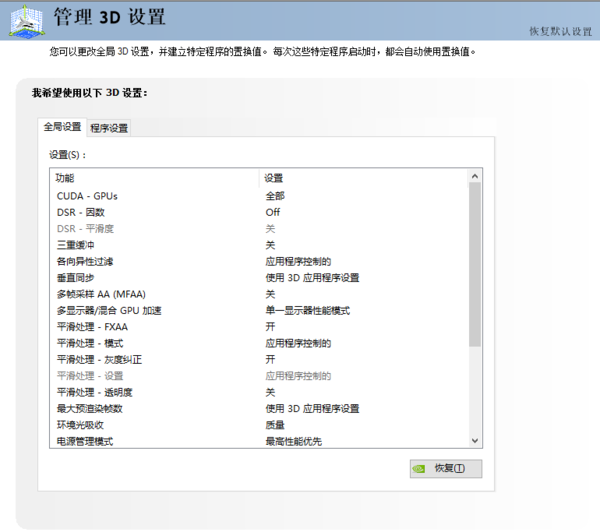The image size is (600, 532).
Task: Select the DSR - 因数 row
Action: [259, 212]
